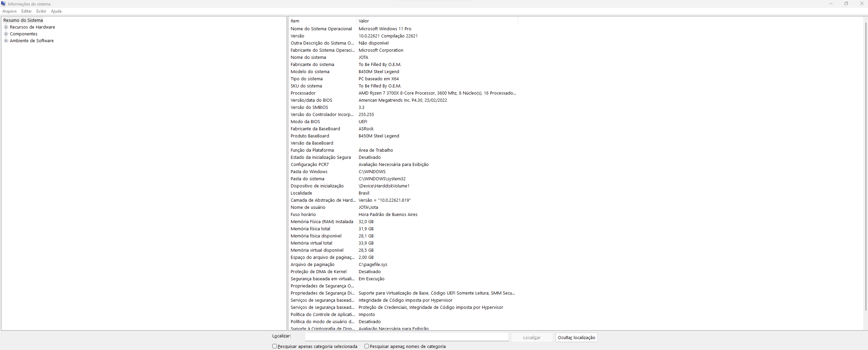Click 'Outra Descrição do Sistema O...' row

click(x=403, y=43)
